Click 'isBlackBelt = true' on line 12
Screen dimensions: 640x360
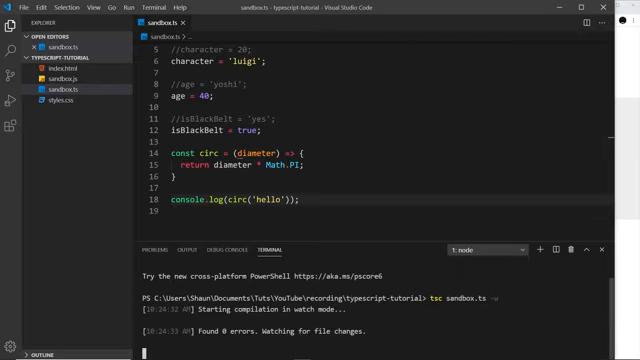tap(213, 130)
